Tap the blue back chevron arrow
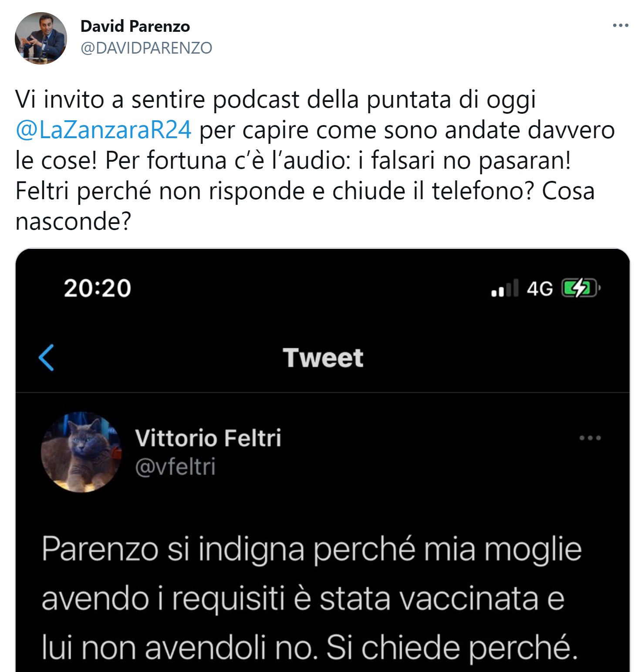The image size is (641, 672). [46, 357]
